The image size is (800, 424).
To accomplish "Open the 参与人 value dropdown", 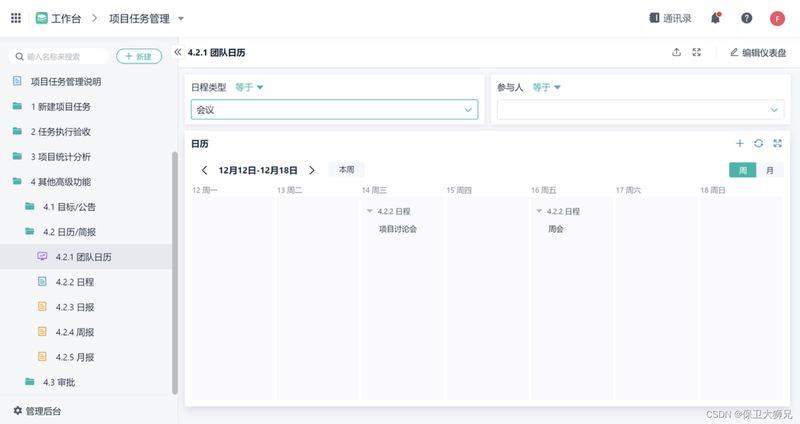I will tap(640, 110).
